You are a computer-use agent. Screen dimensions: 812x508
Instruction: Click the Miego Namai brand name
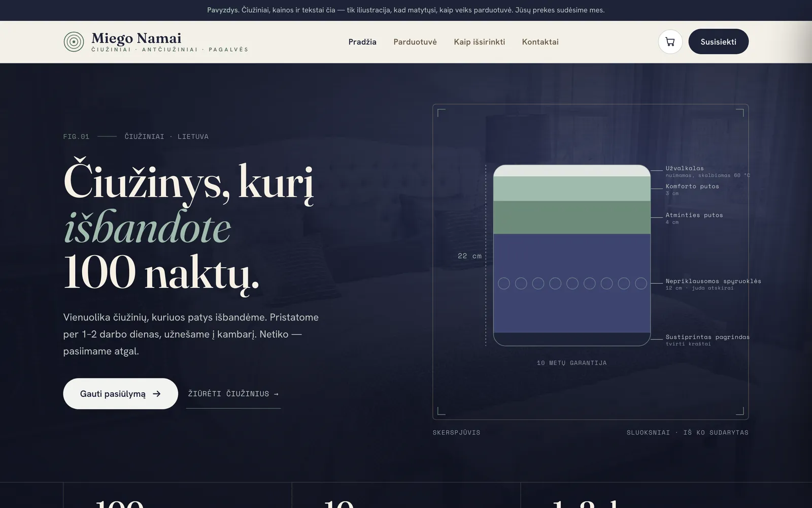(136, 38)
